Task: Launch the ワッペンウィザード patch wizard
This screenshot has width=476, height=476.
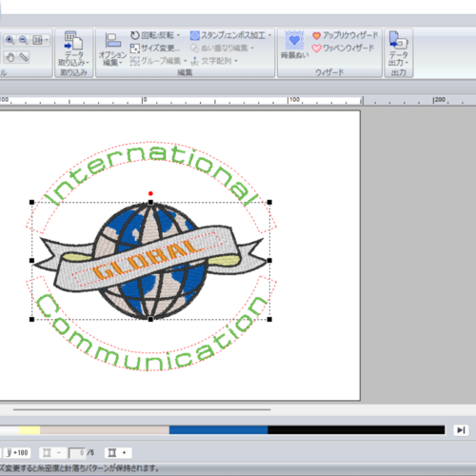Action: click(343, 49)
